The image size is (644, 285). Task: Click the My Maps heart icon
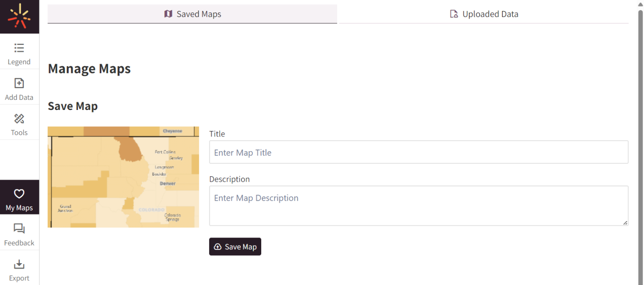(x=19, y=194)
